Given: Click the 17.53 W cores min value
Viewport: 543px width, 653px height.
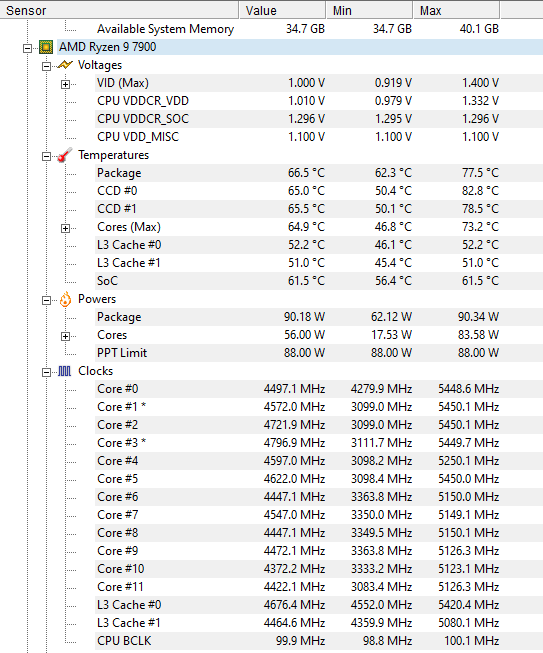Looking at the screenshot, I should [391, 335].
